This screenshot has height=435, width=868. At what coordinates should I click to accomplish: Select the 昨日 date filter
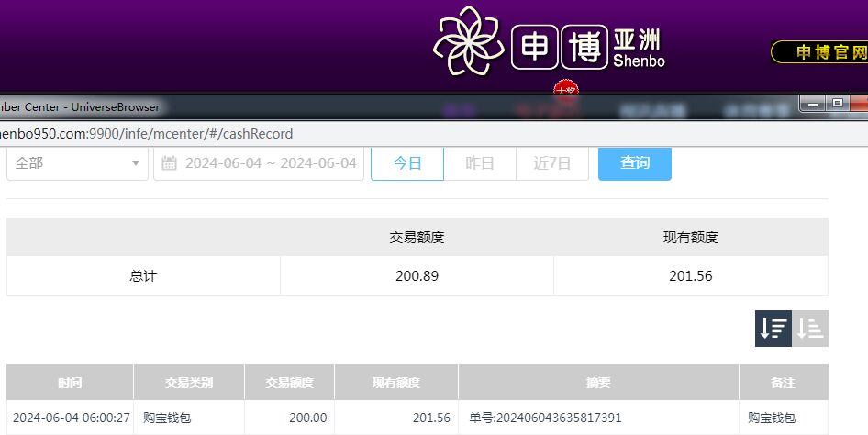pyautogui.click(x=480, y=163)
